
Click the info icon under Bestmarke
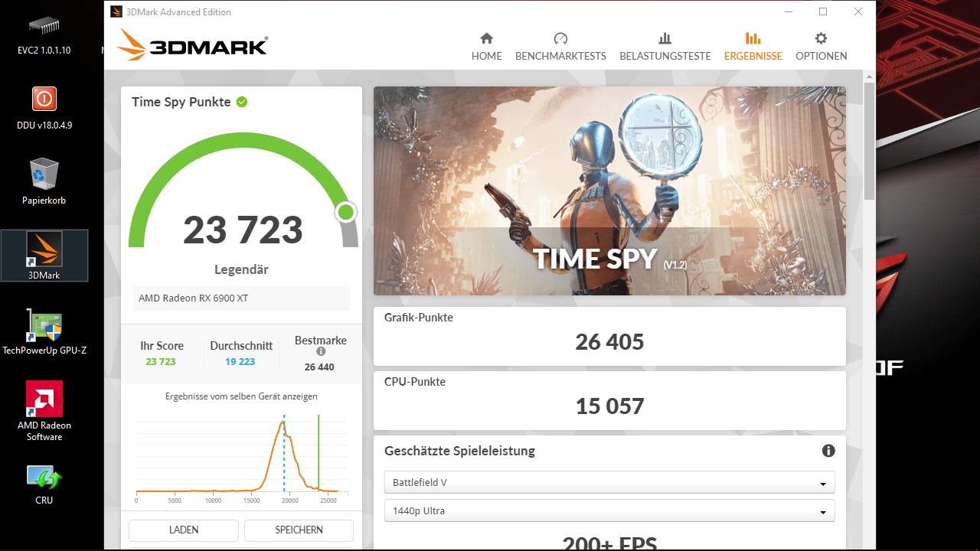tap(321, 352)
